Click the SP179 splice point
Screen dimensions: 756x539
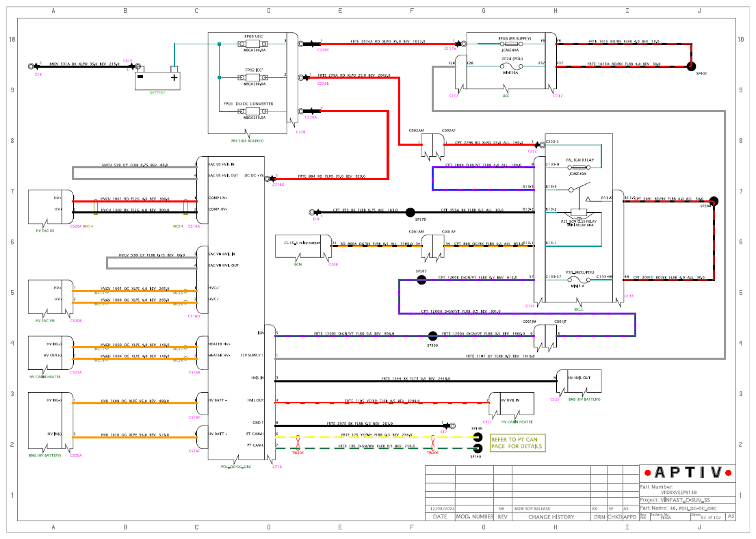click(410, 212)
